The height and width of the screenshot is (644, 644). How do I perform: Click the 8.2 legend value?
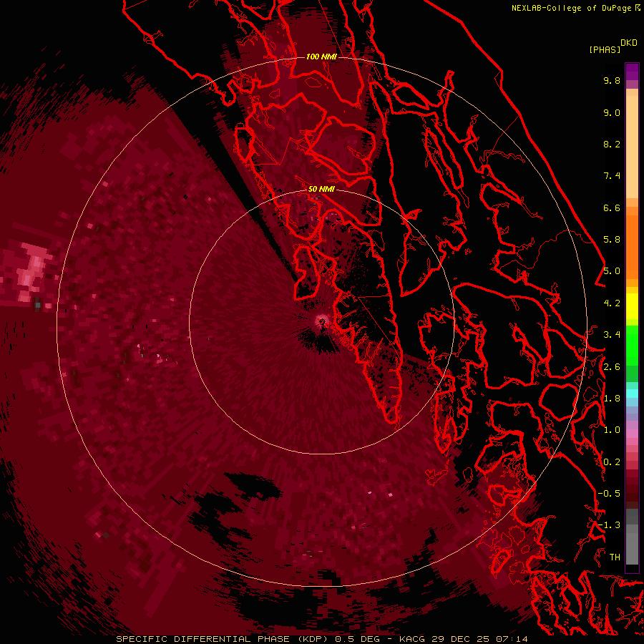pos(612,144)
